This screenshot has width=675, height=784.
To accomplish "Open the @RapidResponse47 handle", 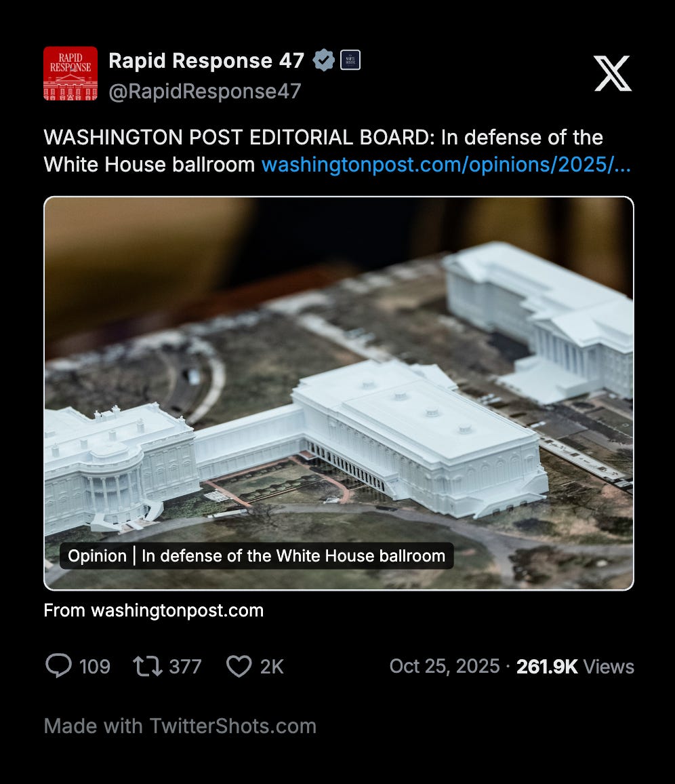I will (x=205, y=92).
